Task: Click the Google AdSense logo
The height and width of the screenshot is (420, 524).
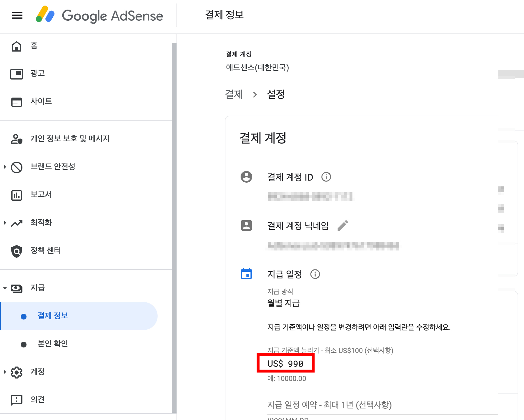Action: pos(99,16)
